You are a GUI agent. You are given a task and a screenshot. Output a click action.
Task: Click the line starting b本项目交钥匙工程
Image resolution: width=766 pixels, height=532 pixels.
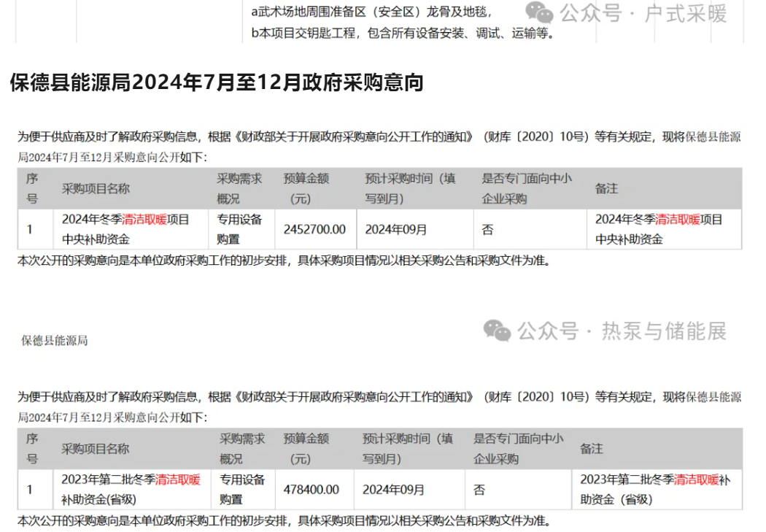pos(403,34)
